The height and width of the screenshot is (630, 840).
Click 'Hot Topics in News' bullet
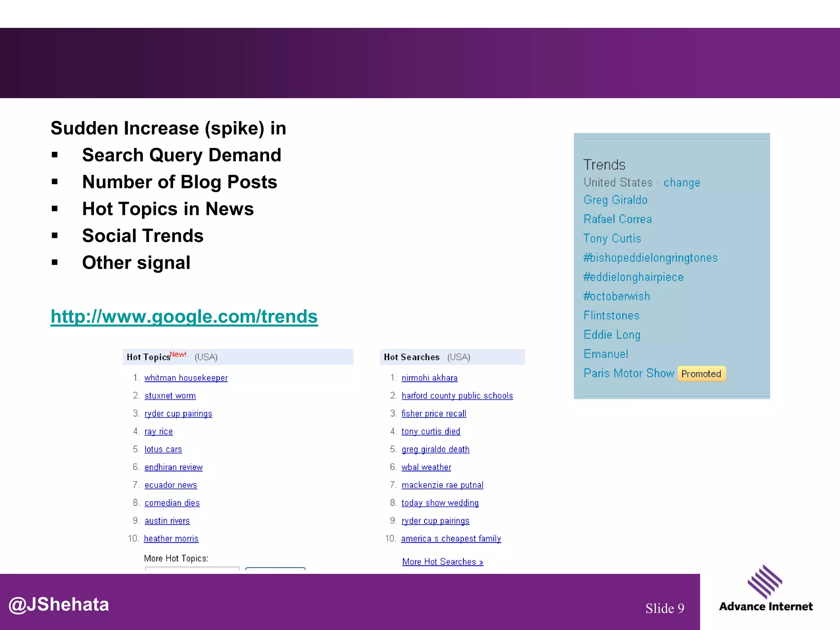[168, 209]
